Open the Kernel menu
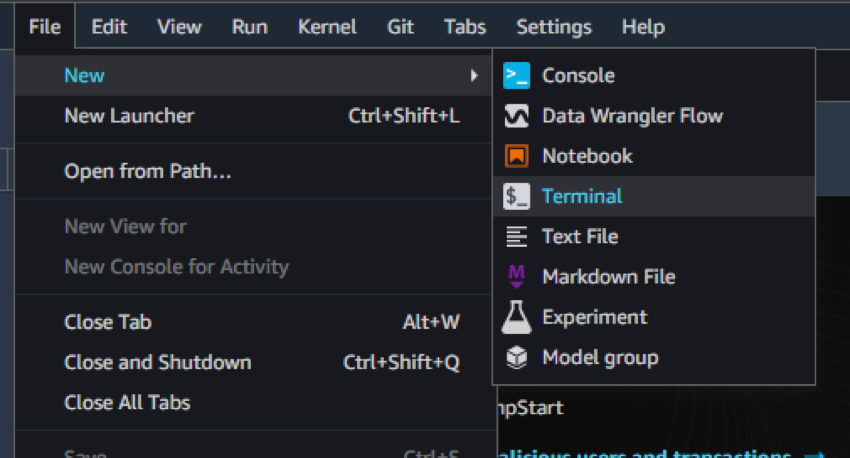This screenshot has height=458, width=850. [x=327, y=27]
